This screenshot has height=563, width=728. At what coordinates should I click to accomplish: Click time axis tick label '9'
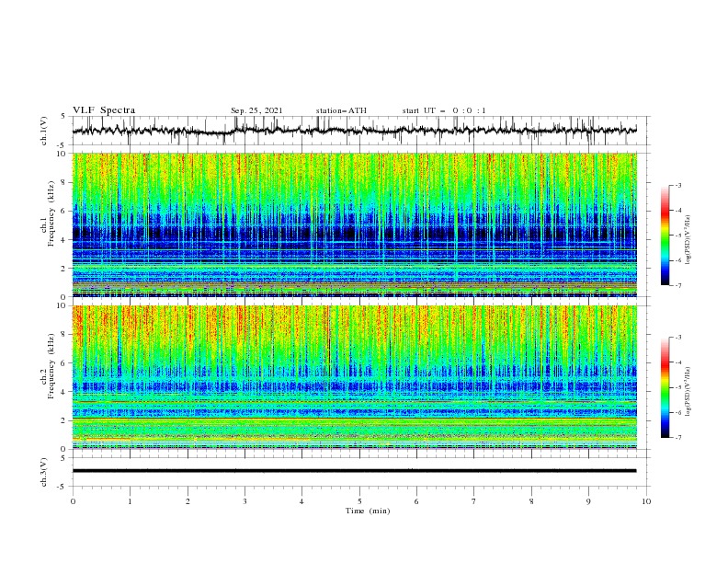click(x=588, y=501)
